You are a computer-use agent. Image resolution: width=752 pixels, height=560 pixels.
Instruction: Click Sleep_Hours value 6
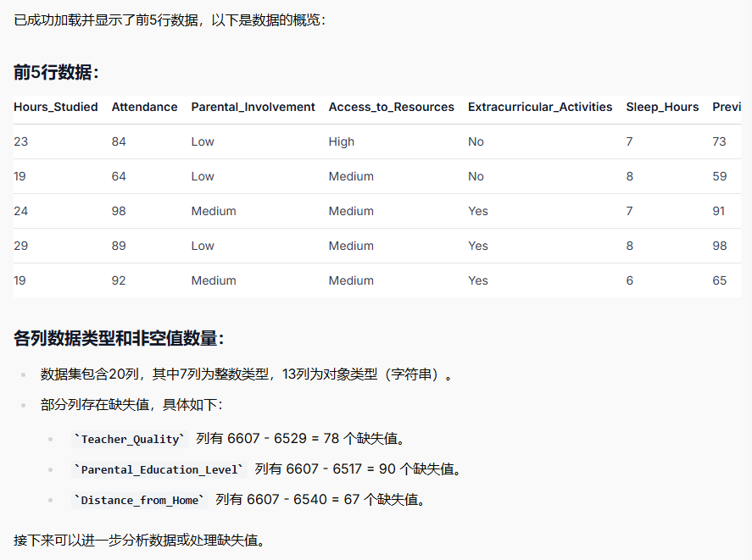(630, 280)
